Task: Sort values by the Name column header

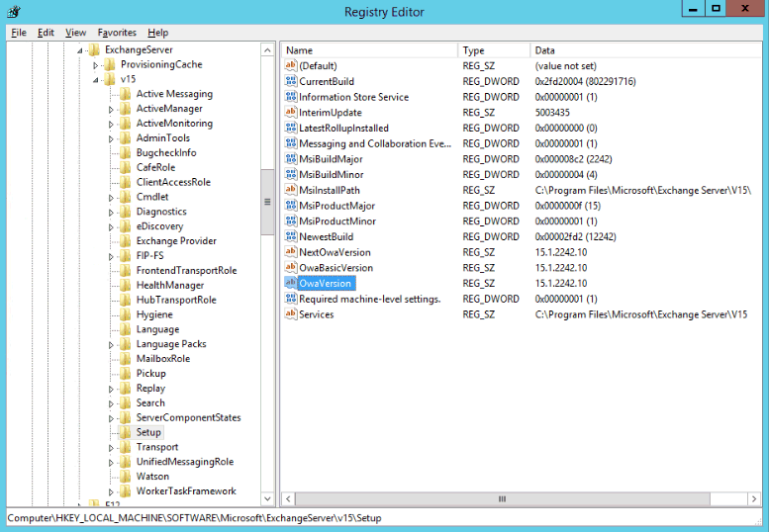Action: pos(370,50)
